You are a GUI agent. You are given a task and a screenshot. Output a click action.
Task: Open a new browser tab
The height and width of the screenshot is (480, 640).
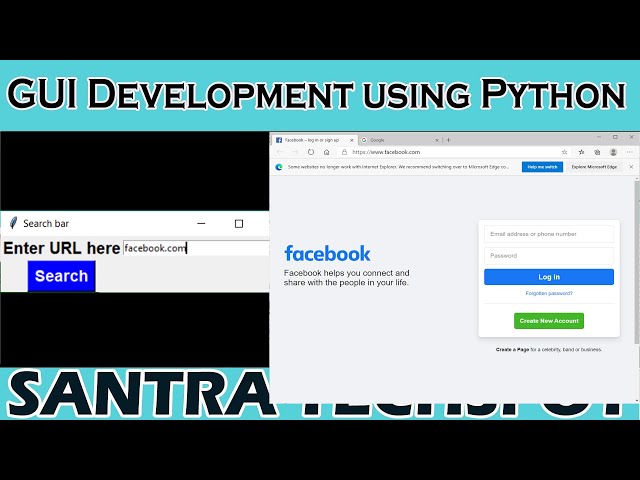449,140
